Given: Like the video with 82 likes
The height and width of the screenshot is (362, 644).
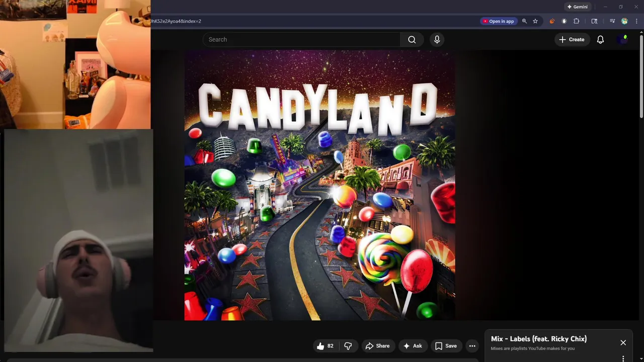Looking at the screenshot, I should tap(325, 346).
